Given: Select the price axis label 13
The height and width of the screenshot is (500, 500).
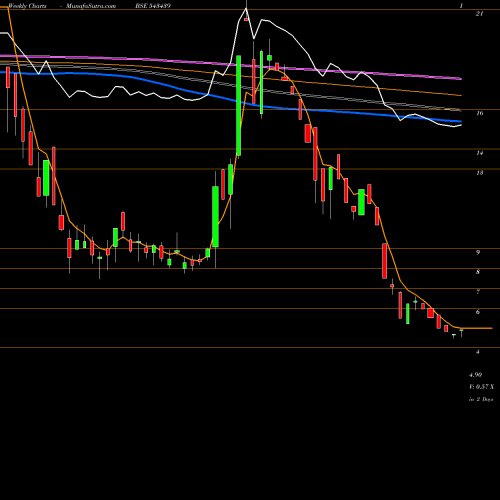Looking at the screenshot, I should pyautogui.click(x=479, y=173).
